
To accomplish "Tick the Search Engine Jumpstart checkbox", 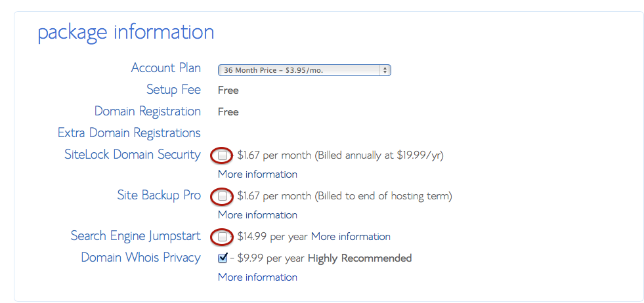I will coord(223,236).
